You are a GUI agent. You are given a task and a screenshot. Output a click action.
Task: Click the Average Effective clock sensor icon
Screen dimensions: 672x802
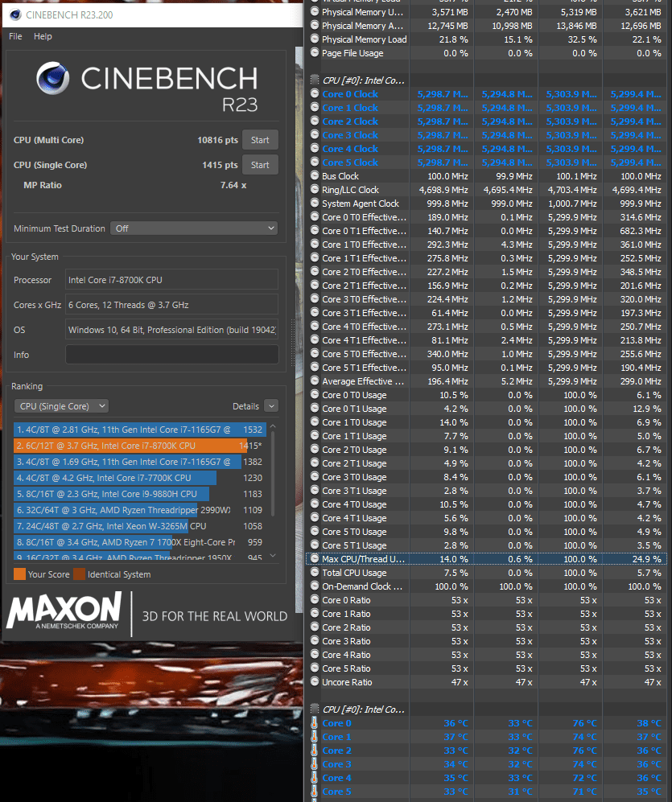click(x=315, y=381)
